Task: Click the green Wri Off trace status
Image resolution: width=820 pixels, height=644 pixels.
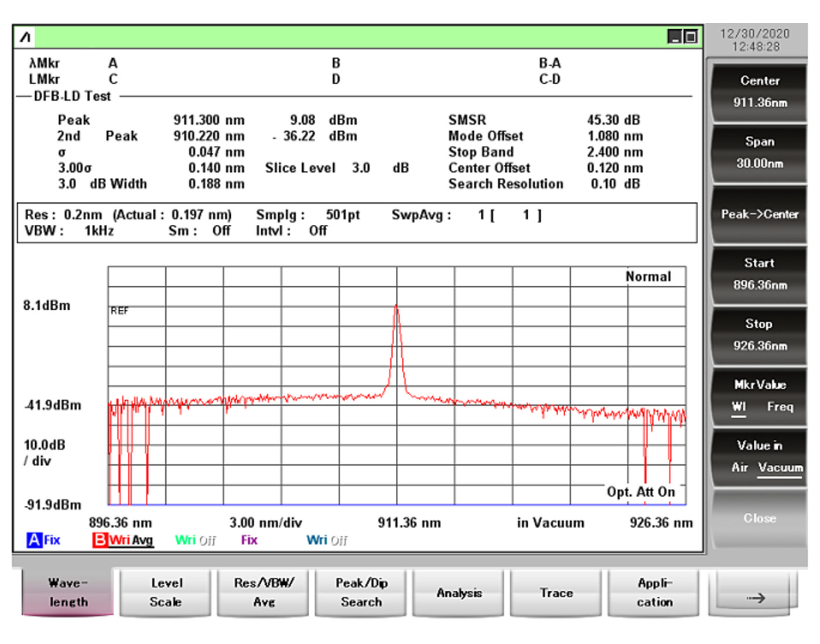Action: (195, 540)
